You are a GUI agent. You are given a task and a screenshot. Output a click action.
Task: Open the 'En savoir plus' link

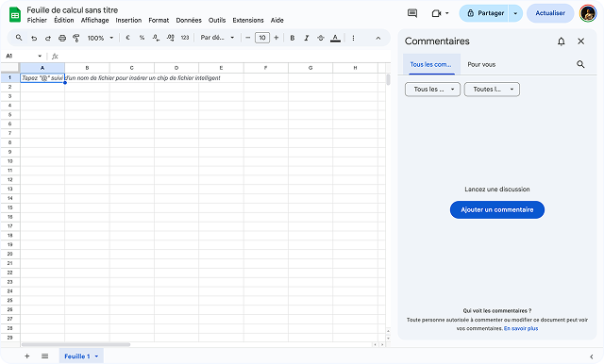[x=521, y=328]
